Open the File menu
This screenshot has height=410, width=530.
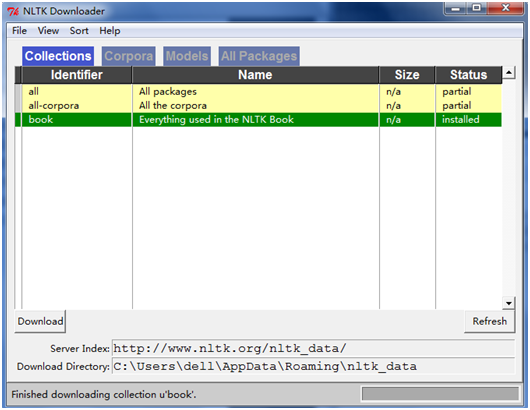[x=19, y=31]
